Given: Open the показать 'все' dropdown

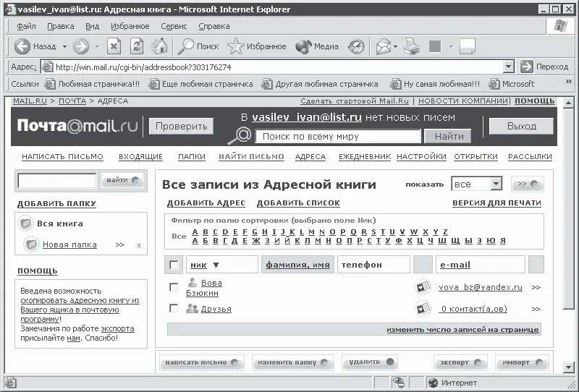Looking at the screenshot, I should coord(477,184).
